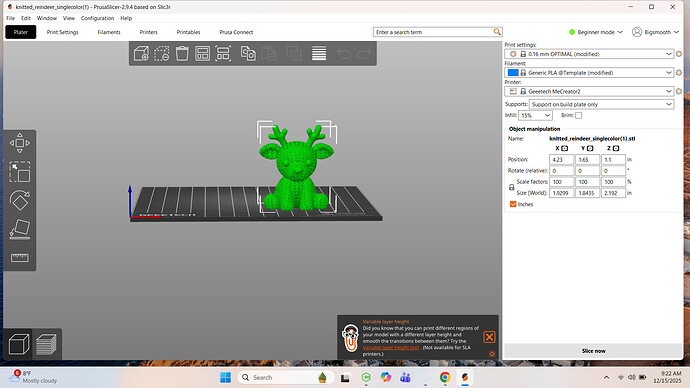The height and width of the screenshot is (388, 690).
Task: Open the Printables tab
Action: pos(188,32)
